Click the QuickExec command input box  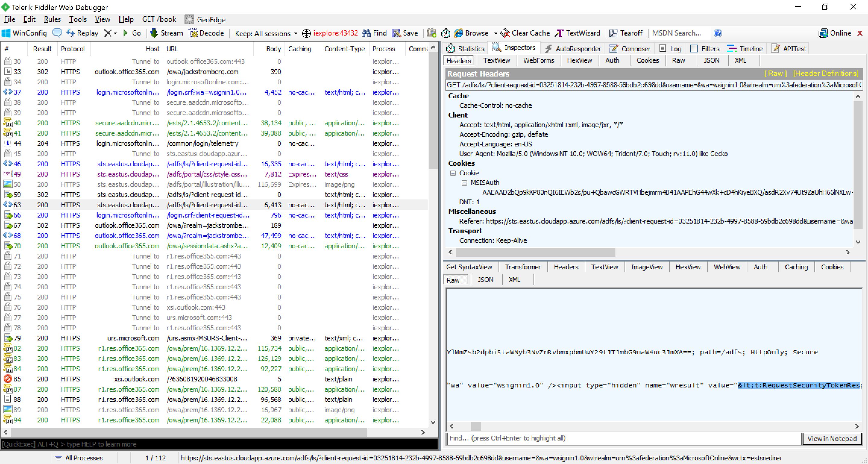tap(219, 444)
